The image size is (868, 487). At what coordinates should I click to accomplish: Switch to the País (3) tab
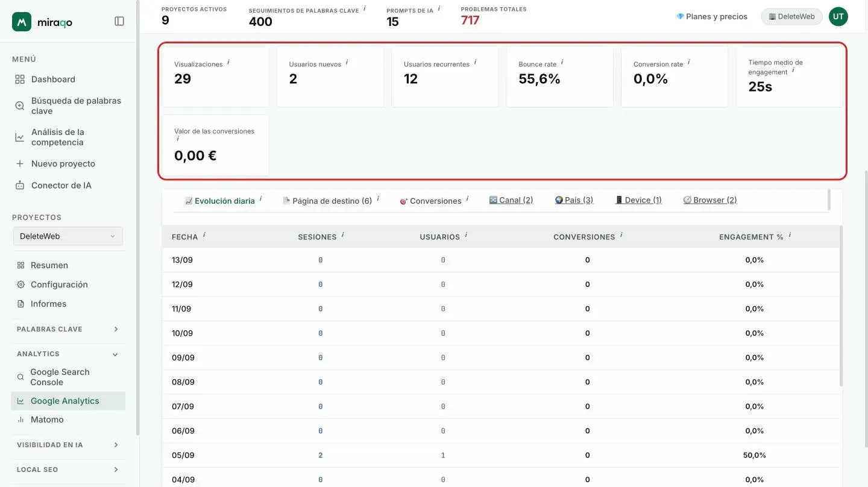point(574,200)
